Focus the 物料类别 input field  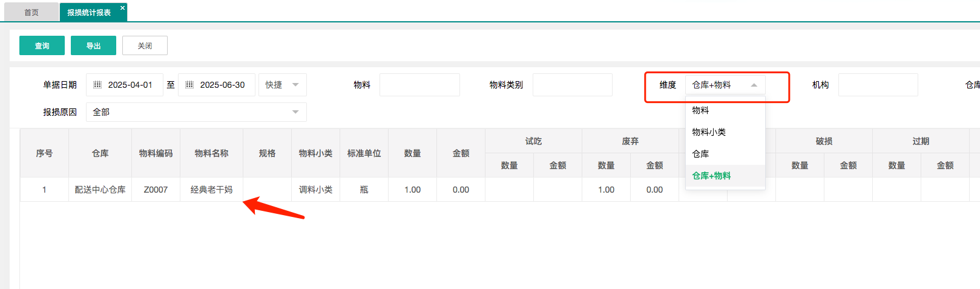572,85
